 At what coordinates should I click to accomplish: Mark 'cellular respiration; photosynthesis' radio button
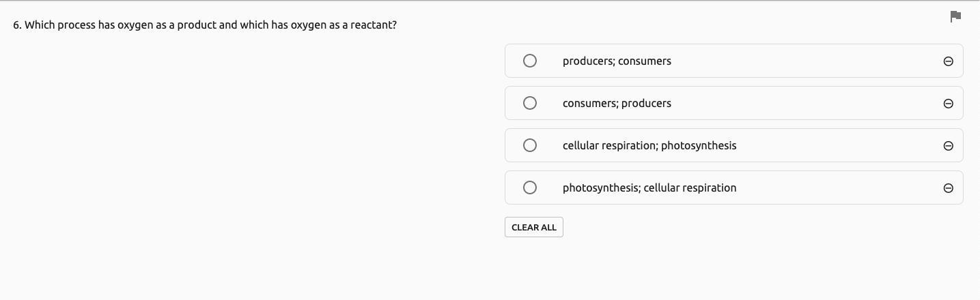[530, 145]
